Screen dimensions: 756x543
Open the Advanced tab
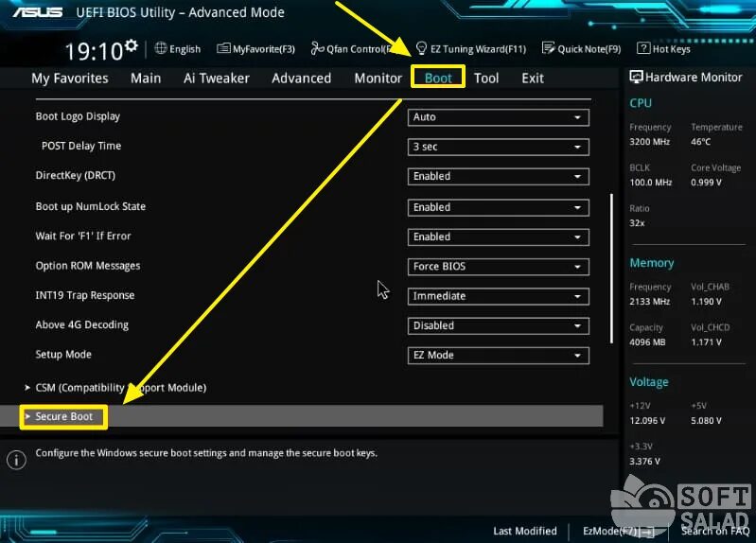(301, 79)
